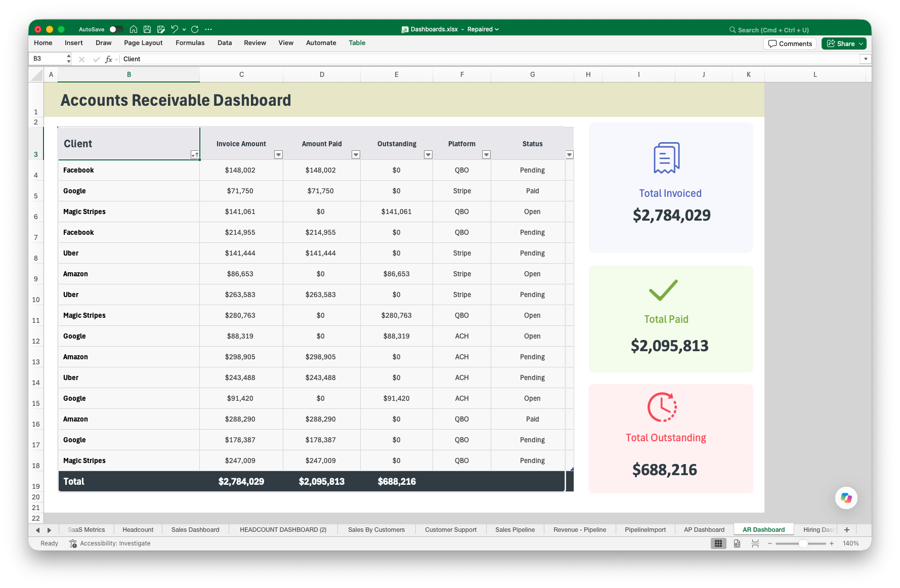
Task: Switch to the Table ribbon tab
Action: pyautogui.click(x=357, y=43)
